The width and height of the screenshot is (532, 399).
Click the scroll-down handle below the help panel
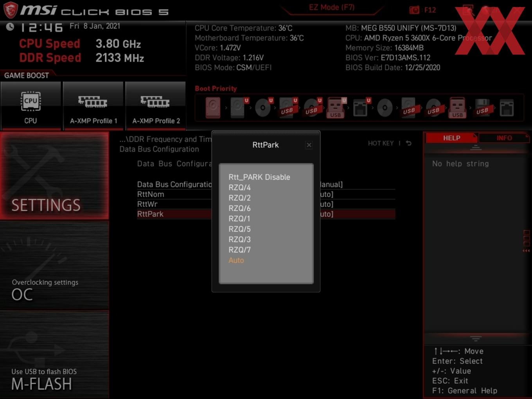476,338
